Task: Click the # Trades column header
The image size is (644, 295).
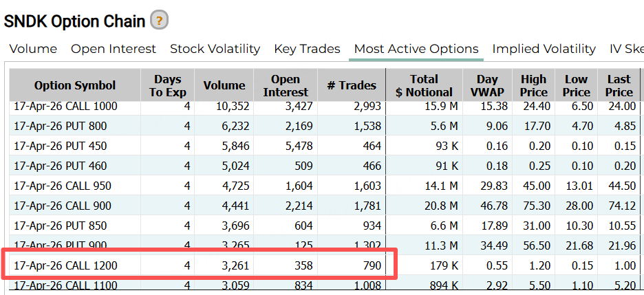Action: point(352,85)
